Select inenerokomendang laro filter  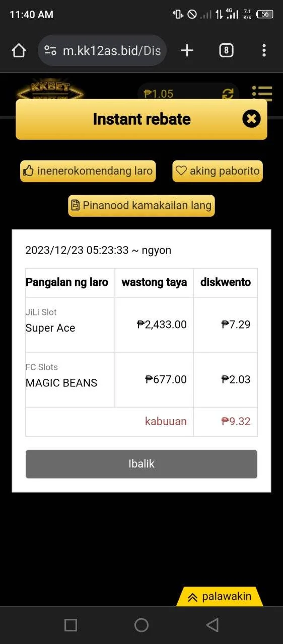pyautogui.click(x=88, y=171)
